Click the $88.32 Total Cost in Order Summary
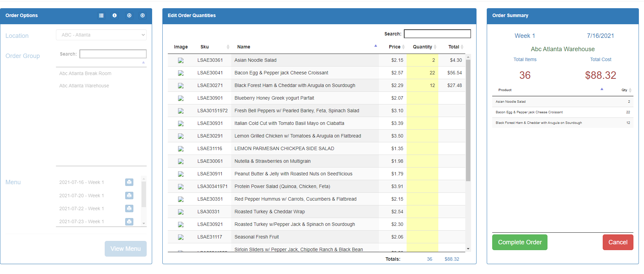This screenshot has height=274, width=644. (601, 75)
